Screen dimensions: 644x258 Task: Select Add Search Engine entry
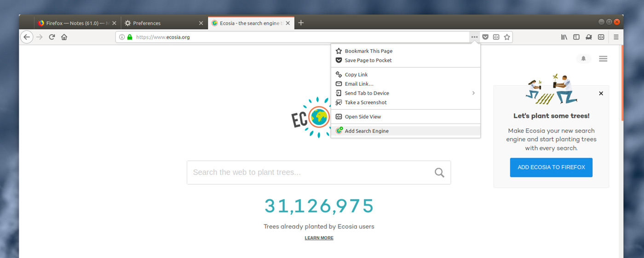[x=406, y=131]
